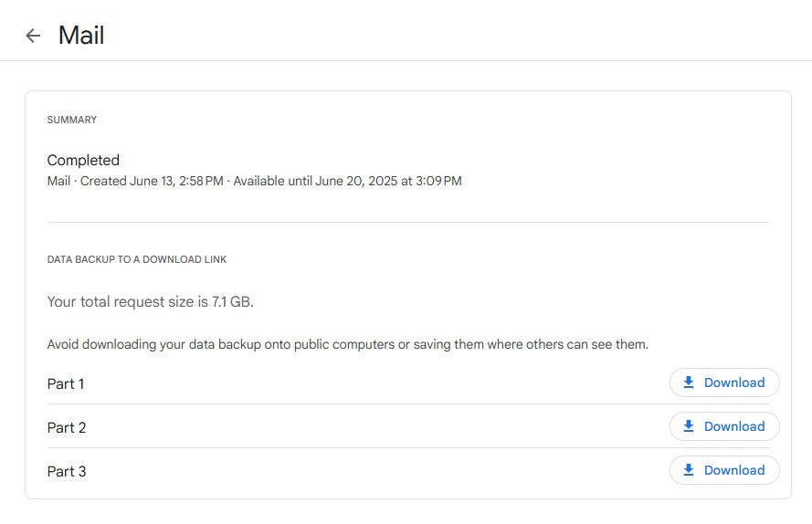Select the Part 1 row label
Image resolution: width=812 pixels, height=524 pixels.
coord(66,383)
